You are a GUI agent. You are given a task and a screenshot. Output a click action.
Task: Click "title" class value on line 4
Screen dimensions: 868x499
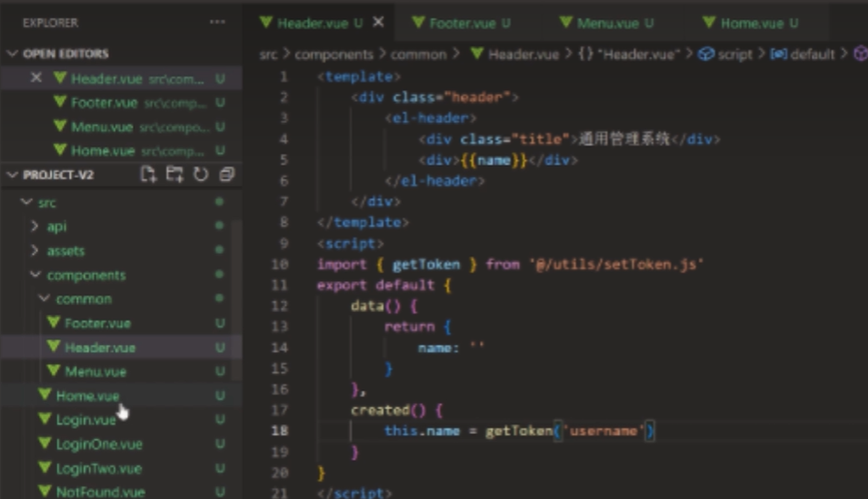click(540, 139)
